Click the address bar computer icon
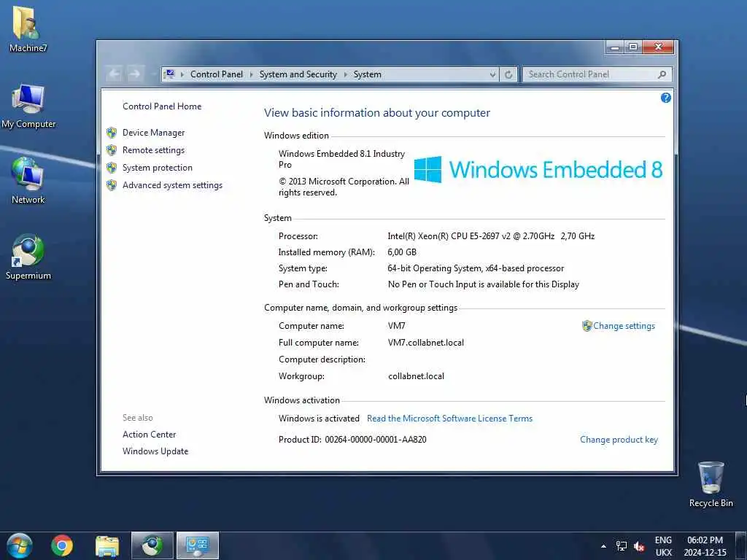This screenshot has height=560, width=747. click(169, 74)
